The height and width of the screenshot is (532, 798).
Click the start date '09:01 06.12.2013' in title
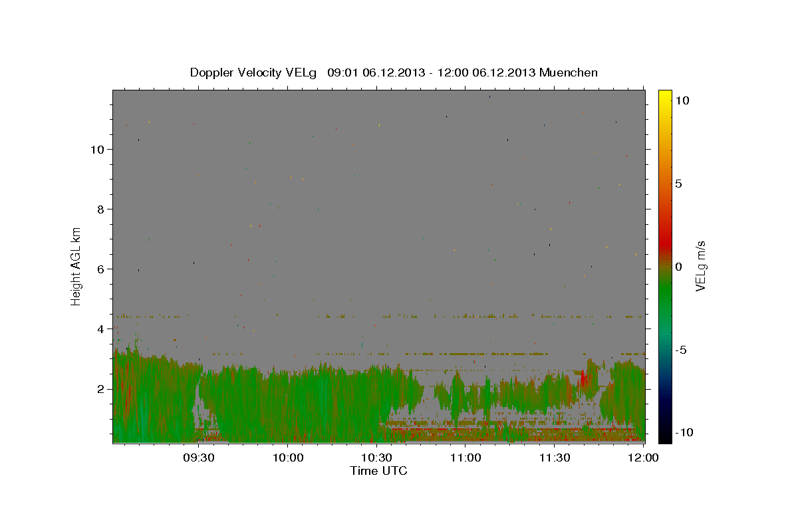click(x=375, y=72)
